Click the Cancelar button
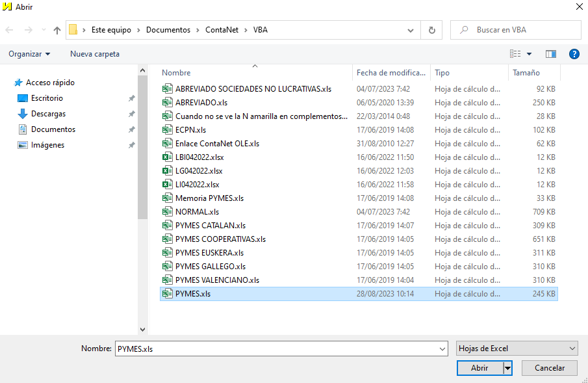The width and height of the screenshot is (588, 383). [550, 368]
